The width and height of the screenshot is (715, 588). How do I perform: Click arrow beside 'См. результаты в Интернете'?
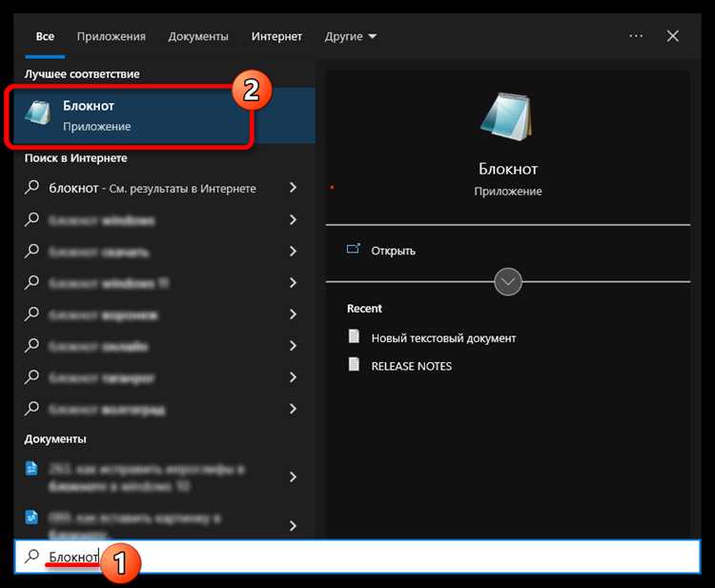pos(293,188)
